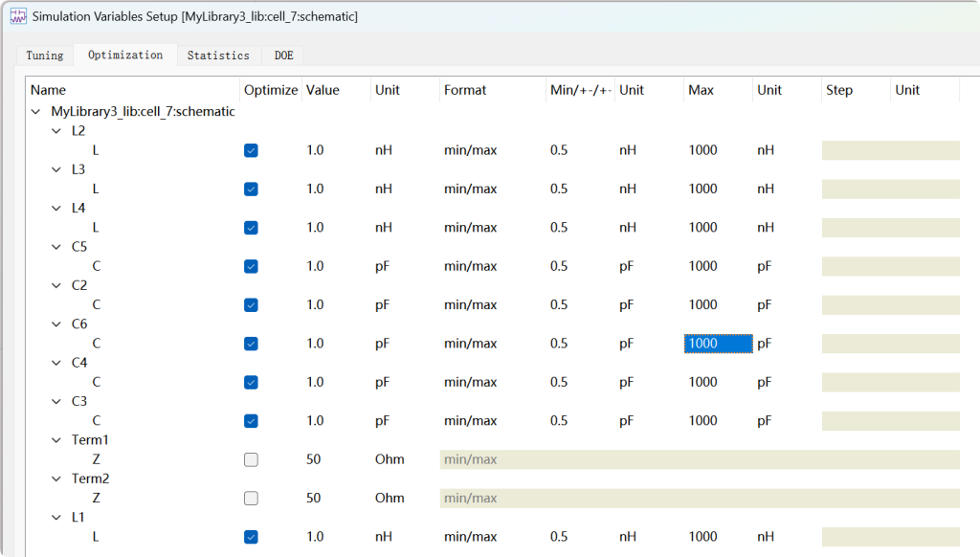Toggle Optimize checkbox for C6 capacitor
The image size is (980, 557).
click(251, 344)
